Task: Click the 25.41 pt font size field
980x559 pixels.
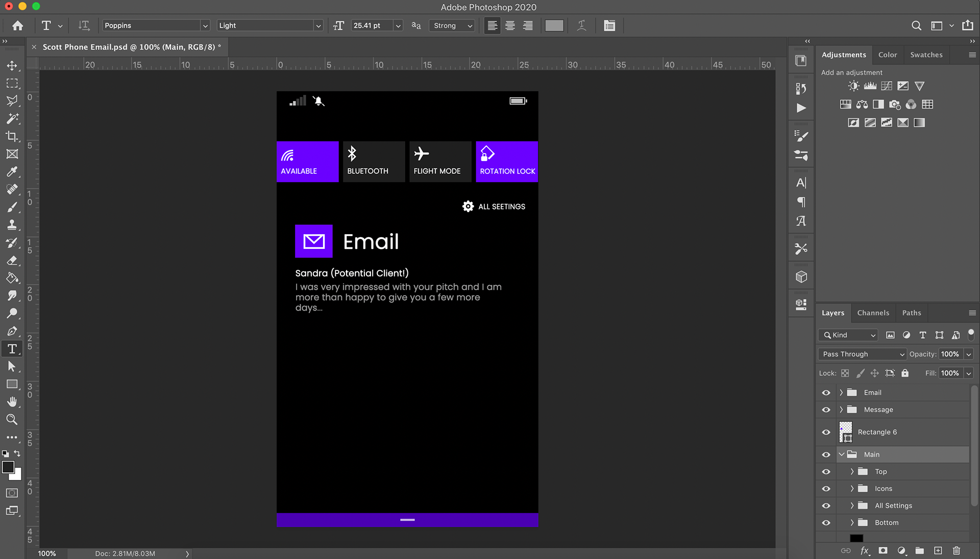Action: point(372,26)
